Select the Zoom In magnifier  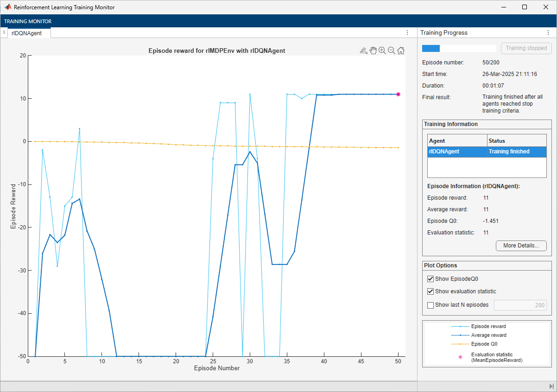coord(382,51)
